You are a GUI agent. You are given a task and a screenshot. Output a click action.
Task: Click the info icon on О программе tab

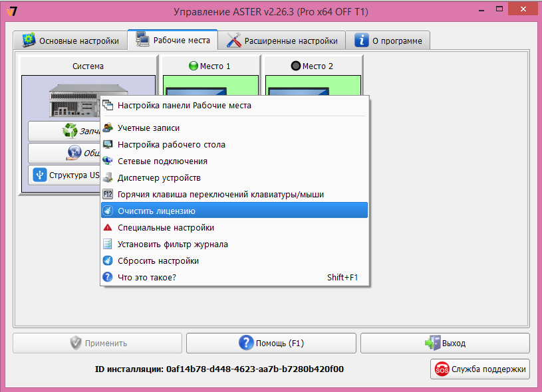tap(360, 40)
